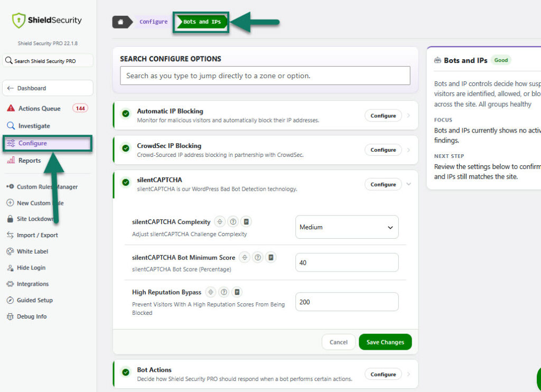Click the Cancel button
Viewport: 541px width, 392px height.
(339, 342)
